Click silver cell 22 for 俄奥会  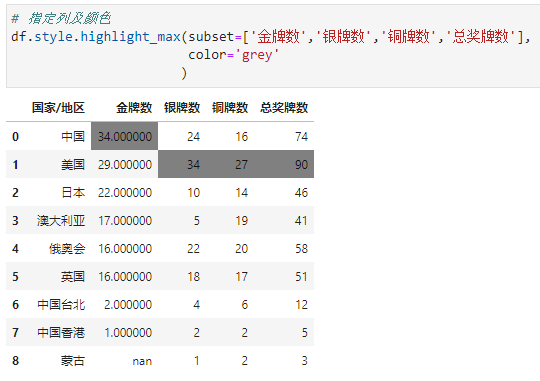click(x=193, y=248)
